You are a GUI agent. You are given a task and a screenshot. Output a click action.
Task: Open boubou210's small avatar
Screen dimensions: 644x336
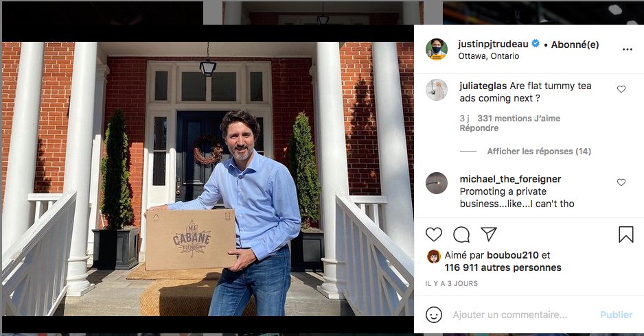(434, 256)
